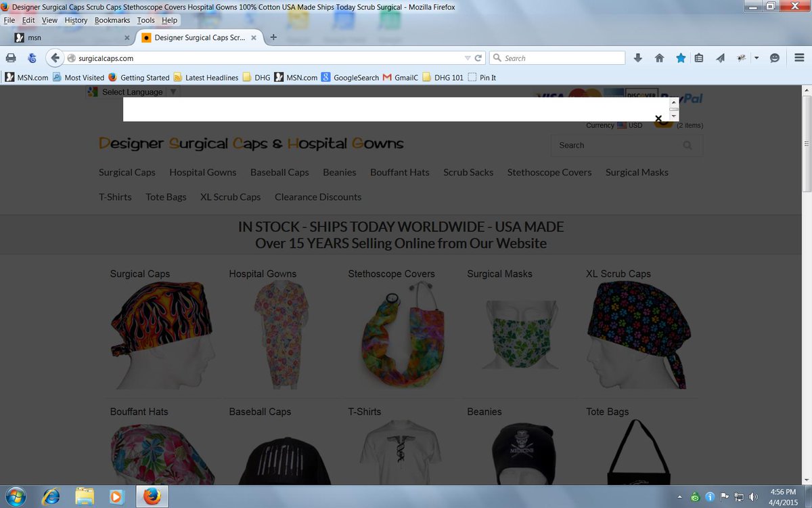
Task: Expand dropdown arrow next to toolbar bug icon
Action: tap(757, 58)
